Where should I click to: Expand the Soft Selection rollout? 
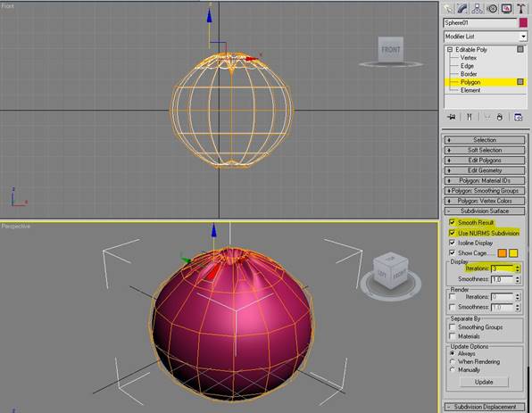tap(485, 150)
